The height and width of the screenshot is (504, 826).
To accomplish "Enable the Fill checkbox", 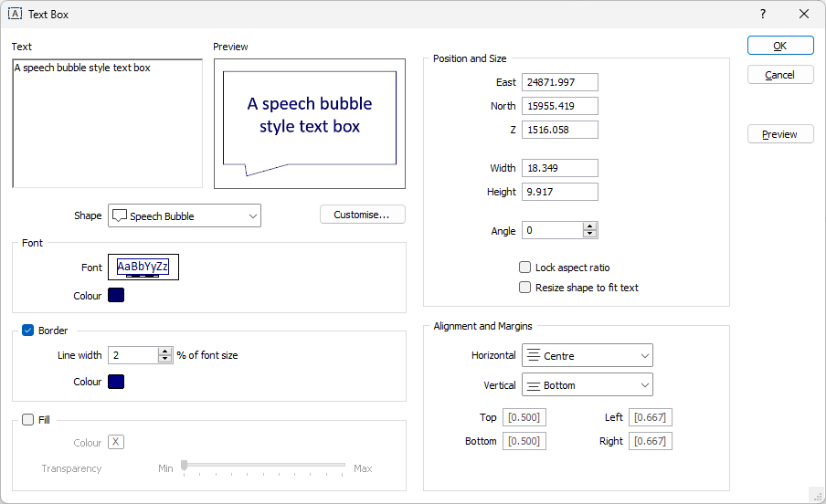I will [28, 420].
